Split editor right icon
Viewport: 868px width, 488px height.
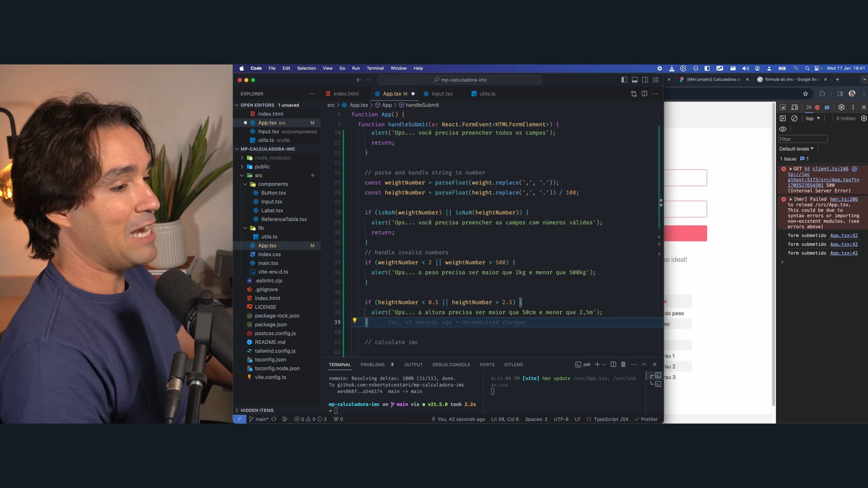(644, 94)
